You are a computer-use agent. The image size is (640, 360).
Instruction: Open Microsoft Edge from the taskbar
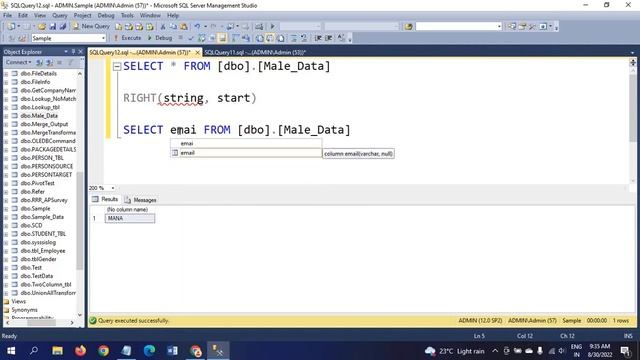[149, 351]
